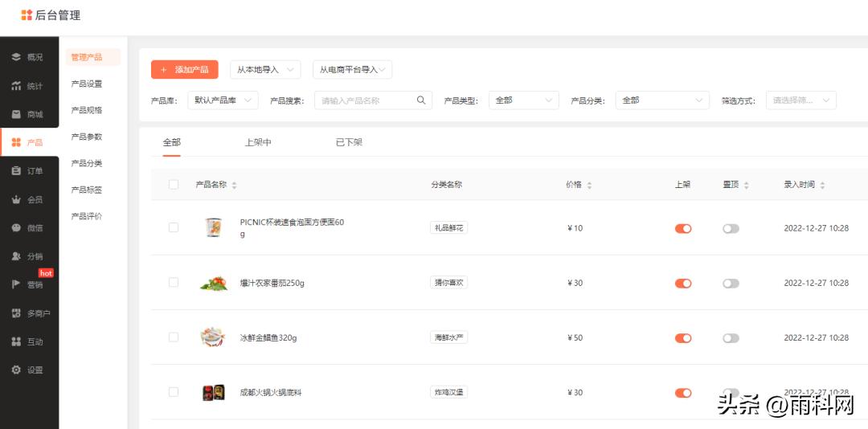
Task: Switch to the 已下架 tab
Action: tap(349, 142)
